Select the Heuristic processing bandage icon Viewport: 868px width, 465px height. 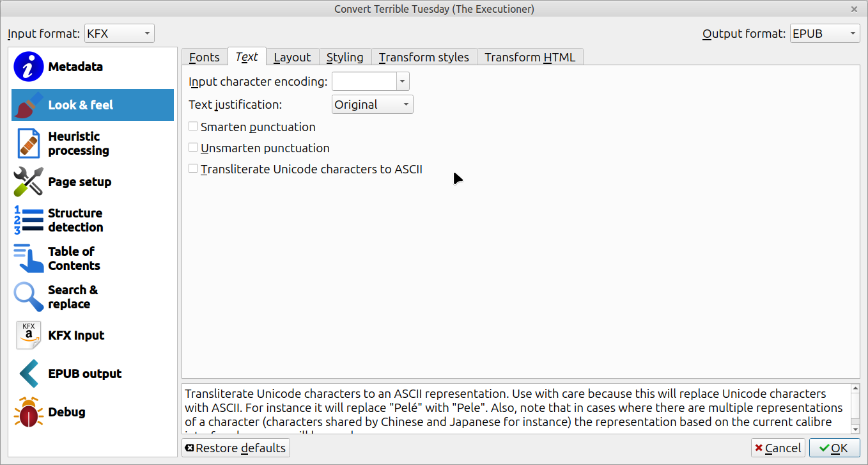[29, 143]
